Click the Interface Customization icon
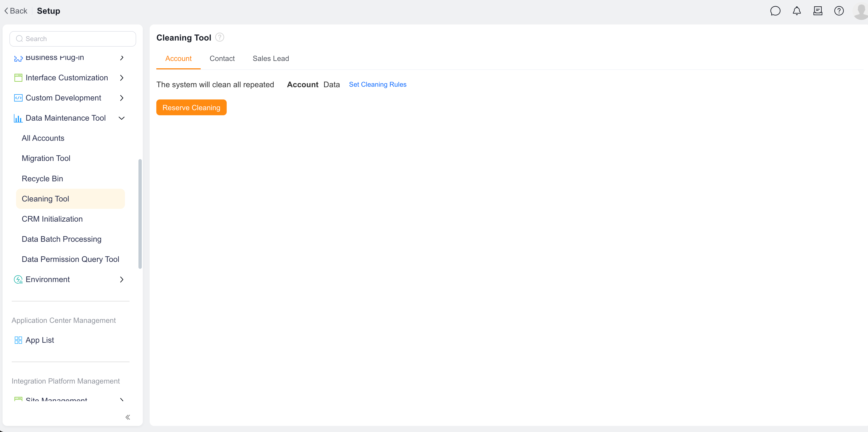This screenshot has width=868, height=432. click(18, 78)
